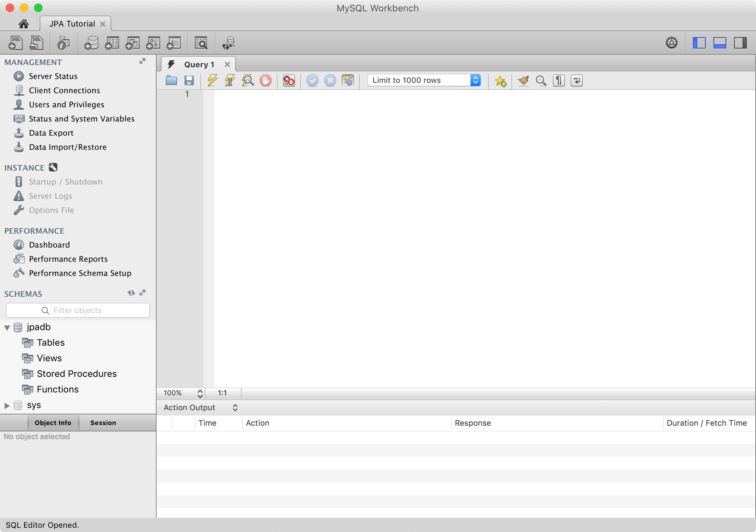Open Performance Schema Setup

click(x=80, y=273)
